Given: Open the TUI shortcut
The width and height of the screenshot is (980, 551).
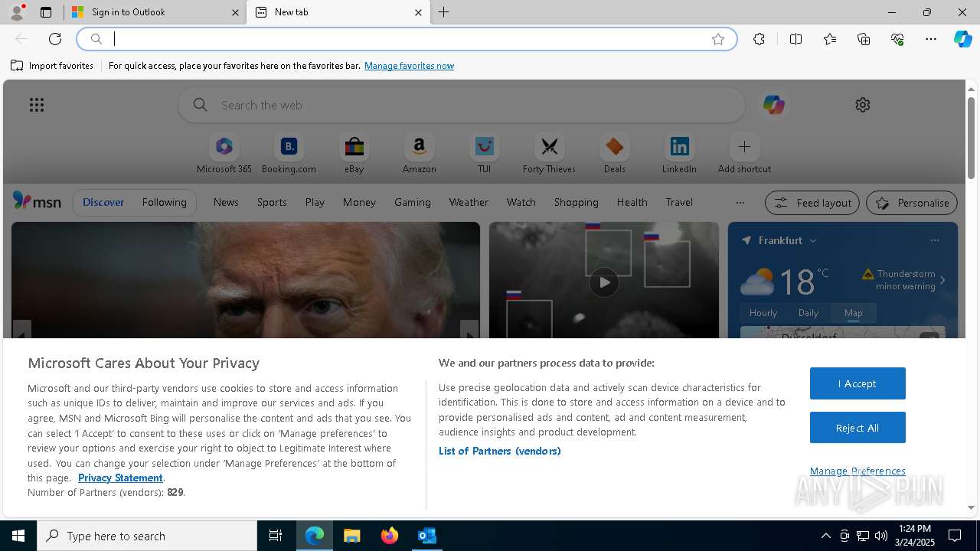Looking at the screenshot, I should point(484,154).
